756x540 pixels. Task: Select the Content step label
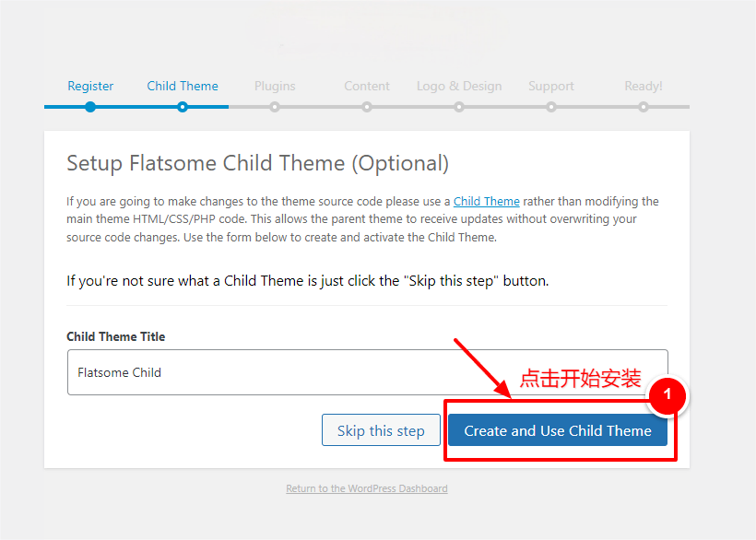pyautogui.click(x=366, y=86)
